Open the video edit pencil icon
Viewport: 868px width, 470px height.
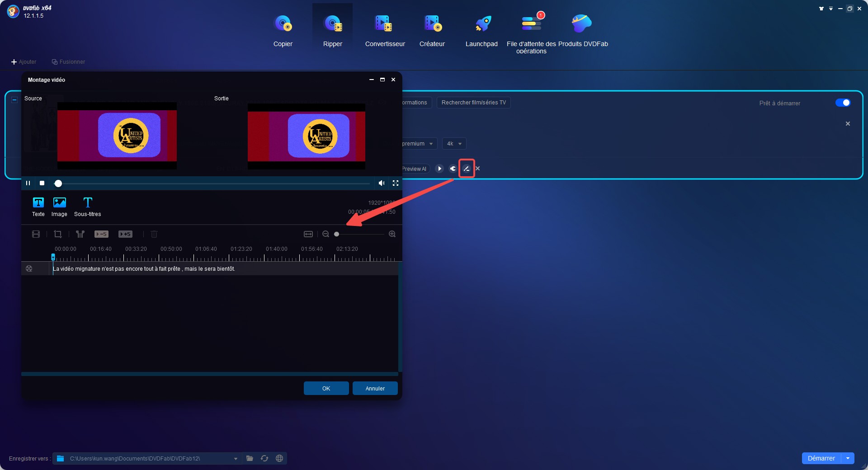[x=467, y=169]
